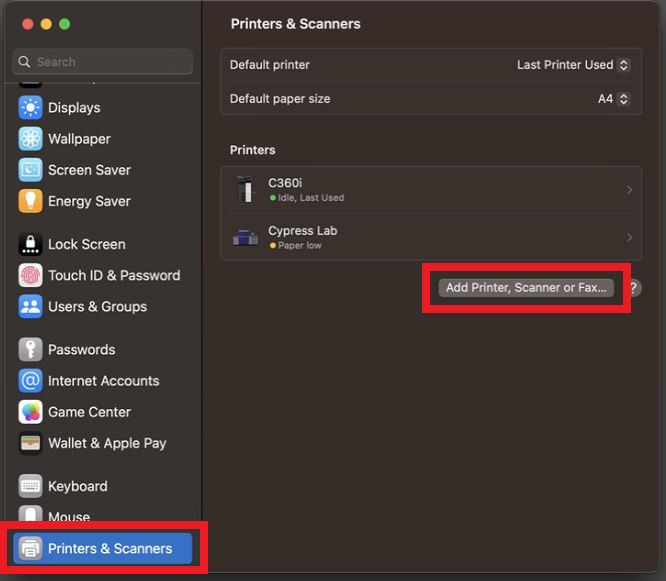Select the Game Center icon
This screenshot has height=581, width=666.
[31, 412]
